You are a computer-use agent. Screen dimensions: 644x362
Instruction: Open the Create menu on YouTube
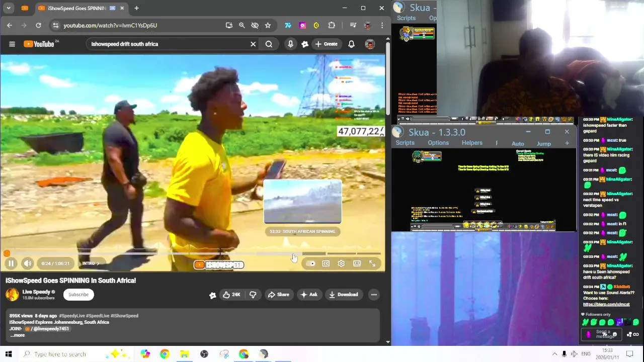326,44
